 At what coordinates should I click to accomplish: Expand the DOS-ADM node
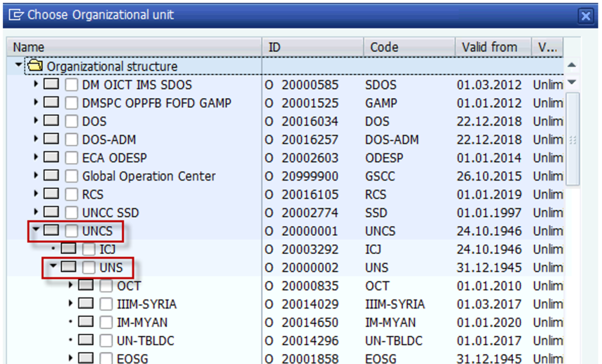[x=36, y=138]
